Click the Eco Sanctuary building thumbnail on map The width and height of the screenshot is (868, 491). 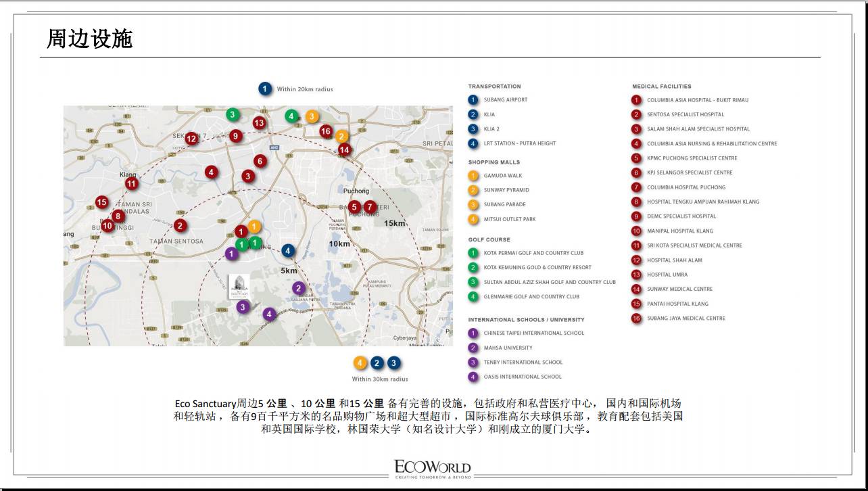(239, 286)
